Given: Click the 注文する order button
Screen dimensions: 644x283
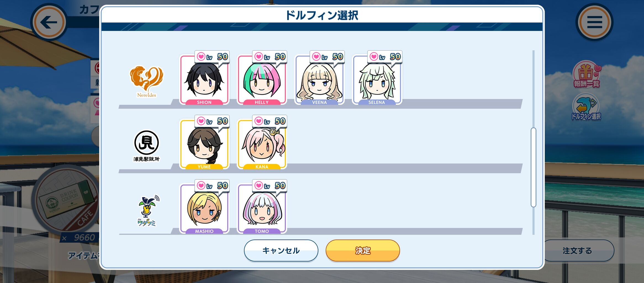Looking at the screenshot, I should coord(577,251).
